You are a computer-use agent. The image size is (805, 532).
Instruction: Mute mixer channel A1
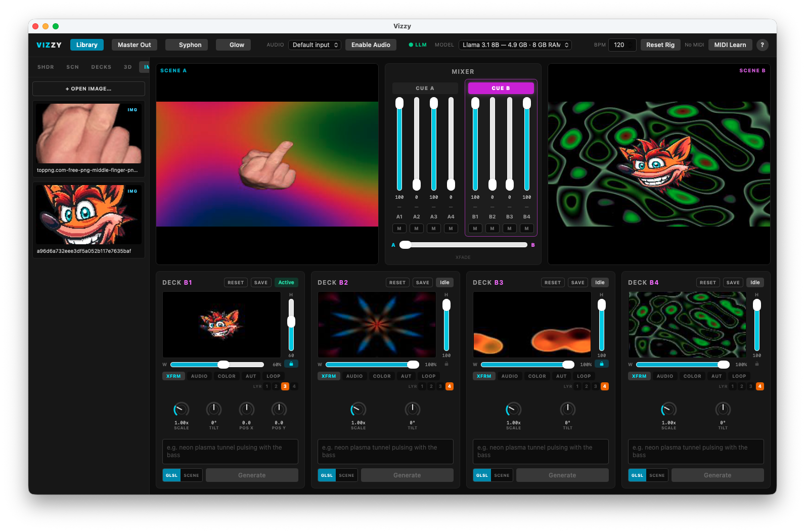click(399, 229)
